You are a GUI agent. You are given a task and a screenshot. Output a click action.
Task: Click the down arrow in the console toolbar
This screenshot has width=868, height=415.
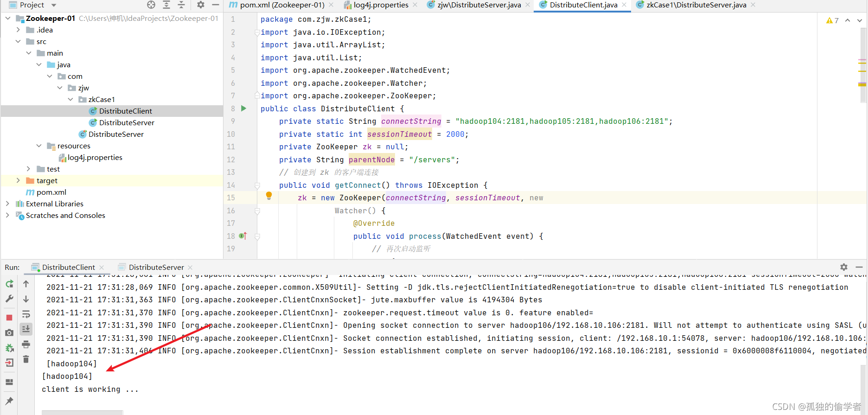[26, 299]
